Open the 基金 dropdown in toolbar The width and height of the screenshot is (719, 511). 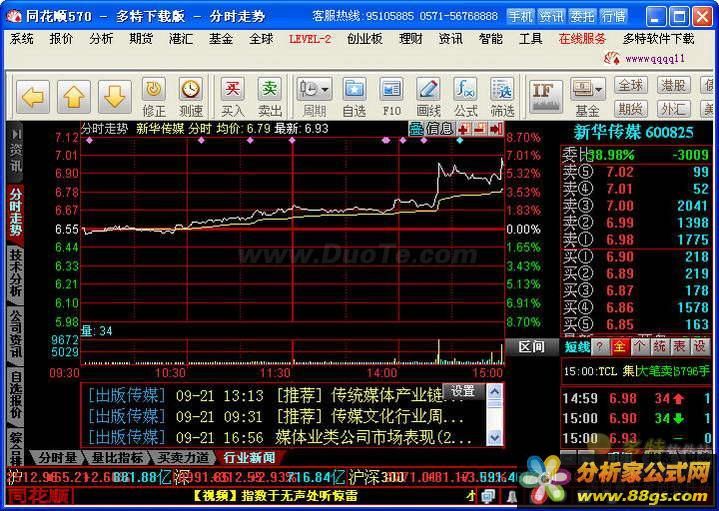pos(587,97)
